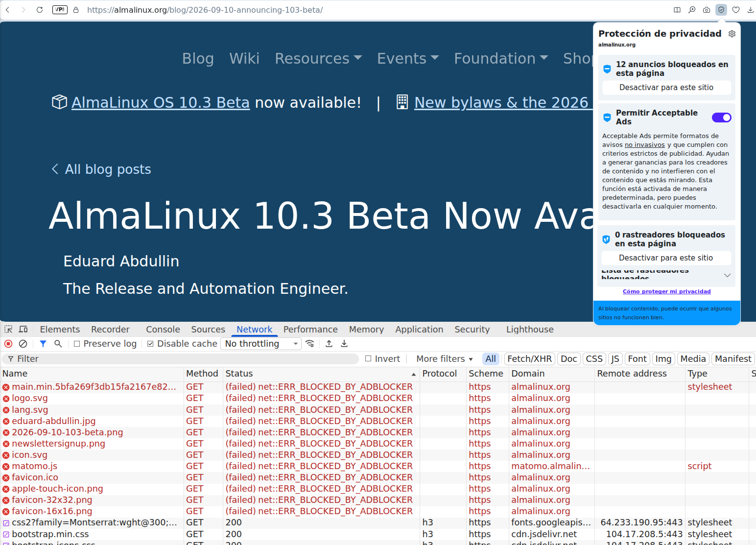This screenshot has width=756, height=545.
Task: Click the box icon beside AlmaLinux OS 10.3 Beta
Action: pyautogui.click(x=59, y=102)
